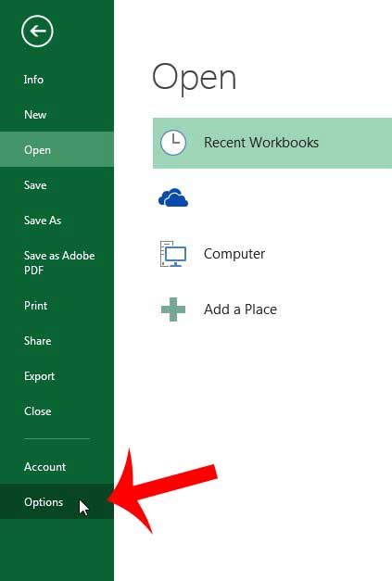Click the OneDrive cloud icon

click(173, 197)
